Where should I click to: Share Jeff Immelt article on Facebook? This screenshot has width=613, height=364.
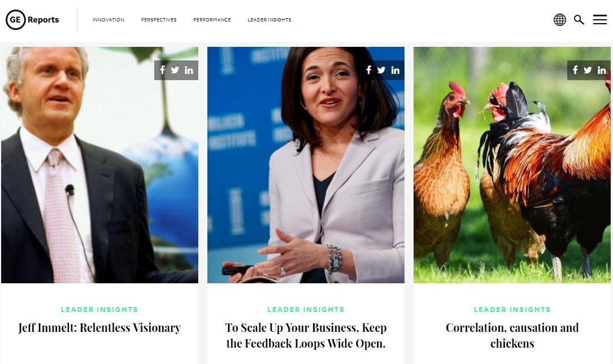[163, 70]
